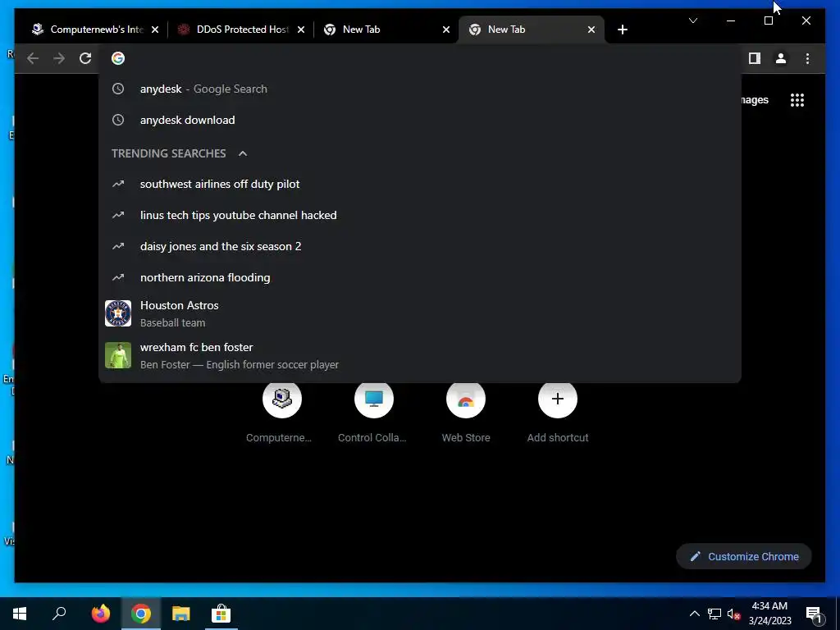Viewport: 840px width, 630px height.
Task: Open Microsoft Store from the taskbar
Action: point(221,614)
